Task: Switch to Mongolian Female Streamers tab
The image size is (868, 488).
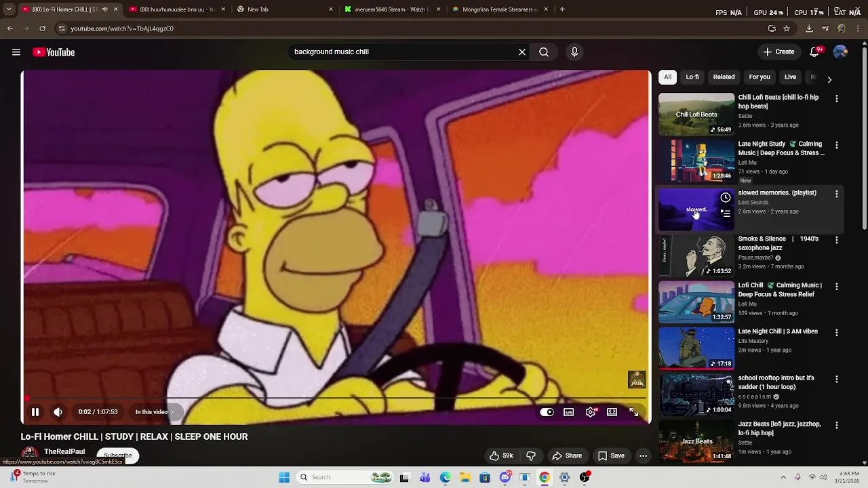Action: [x=500, y=9]
